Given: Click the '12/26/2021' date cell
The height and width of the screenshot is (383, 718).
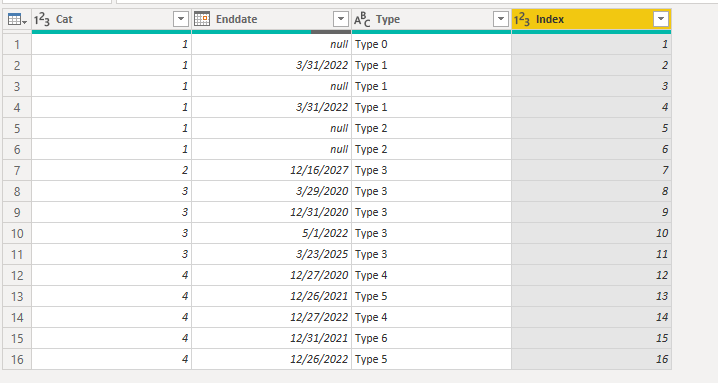Looking at the screenshot, I should [x=272, y=296].
